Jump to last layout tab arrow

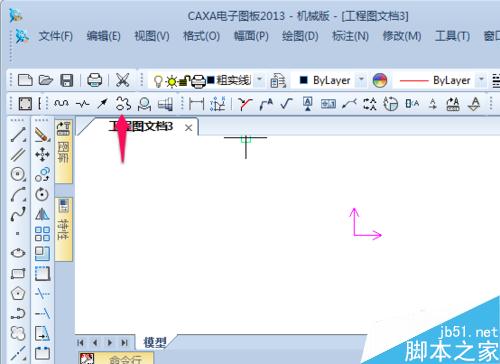coord(125,342)
